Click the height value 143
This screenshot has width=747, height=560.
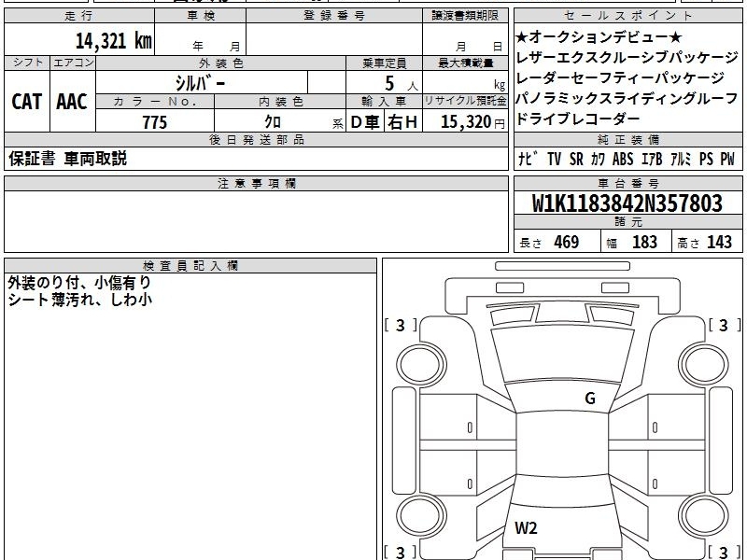point(719,242)
